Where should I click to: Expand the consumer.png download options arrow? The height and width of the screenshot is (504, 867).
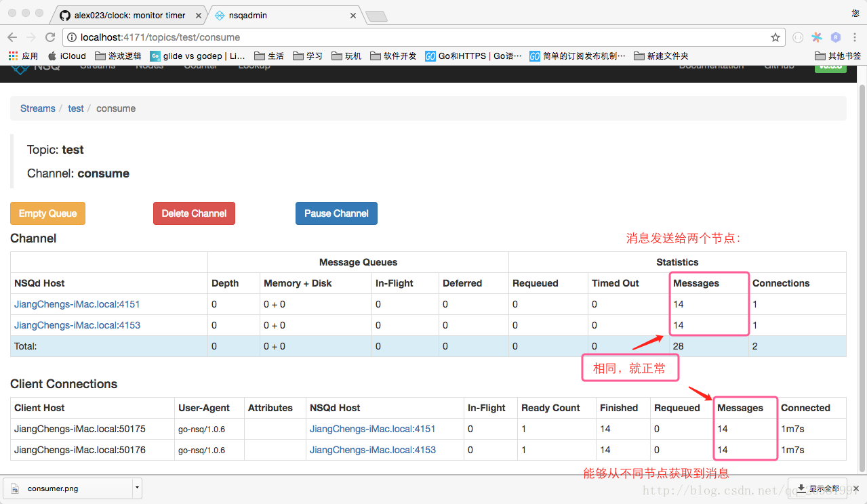pos(138,488)
